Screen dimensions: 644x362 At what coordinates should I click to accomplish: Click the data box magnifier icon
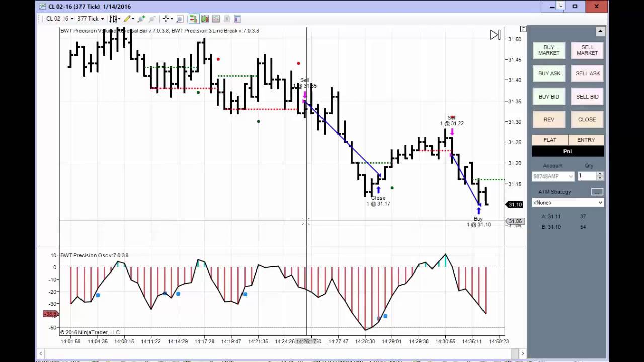(180, 19)
